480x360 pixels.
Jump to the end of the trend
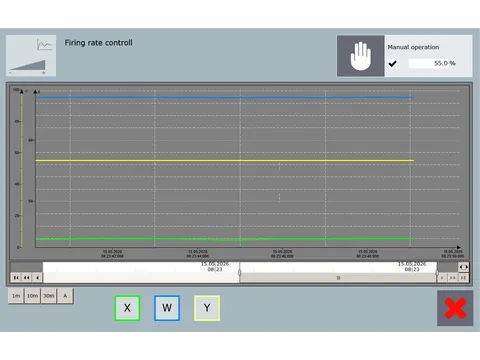point(463,278)
